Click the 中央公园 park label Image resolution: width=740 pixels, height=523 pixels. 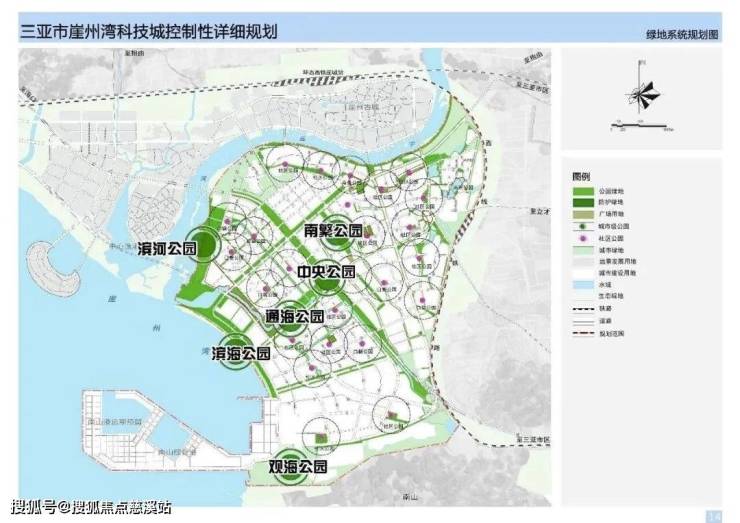pyautogui.click(x=326, y=272)
